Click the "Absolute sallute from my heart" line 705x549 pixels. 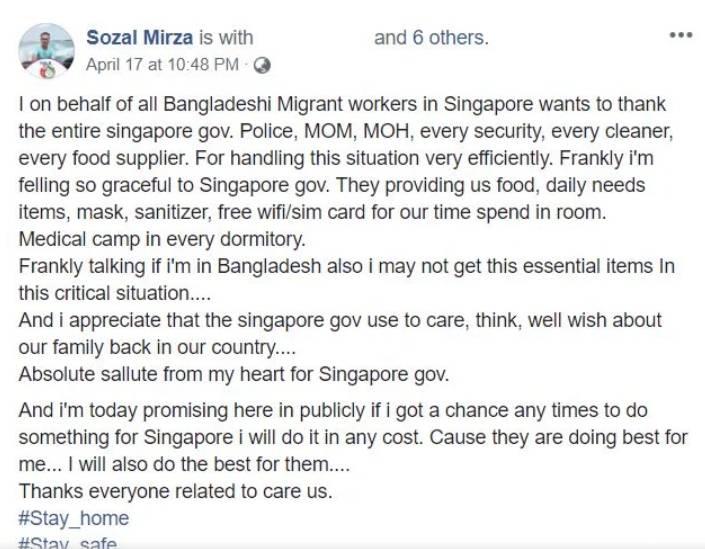click(150, 375)
